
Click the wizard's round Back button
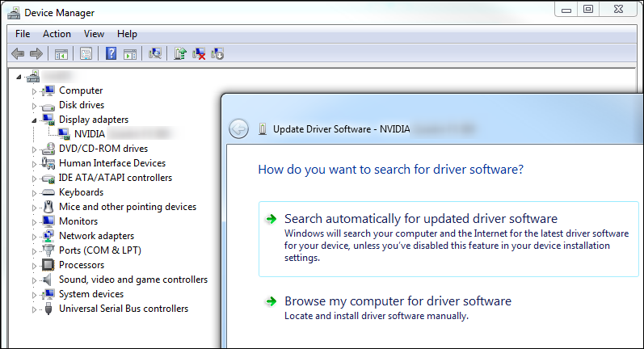238,129
